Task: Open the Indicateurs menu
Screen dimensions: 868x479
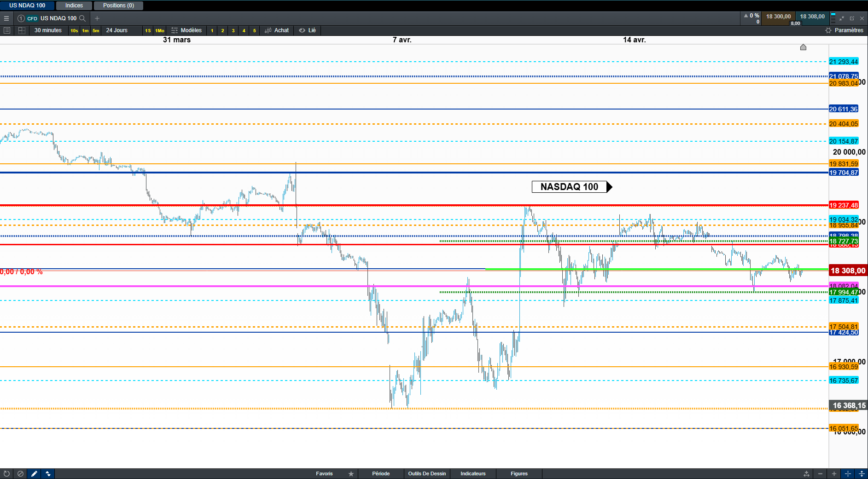Action: pos(473,473)
